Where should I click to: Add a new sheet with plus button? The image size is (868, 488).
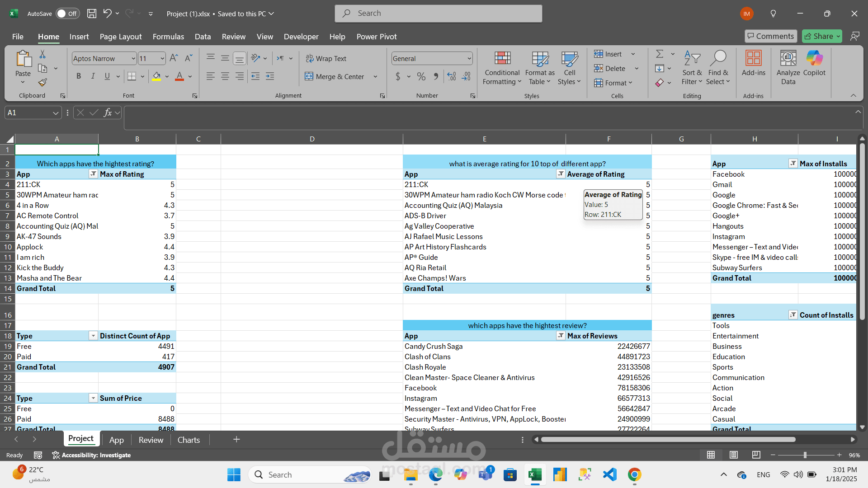236,439
